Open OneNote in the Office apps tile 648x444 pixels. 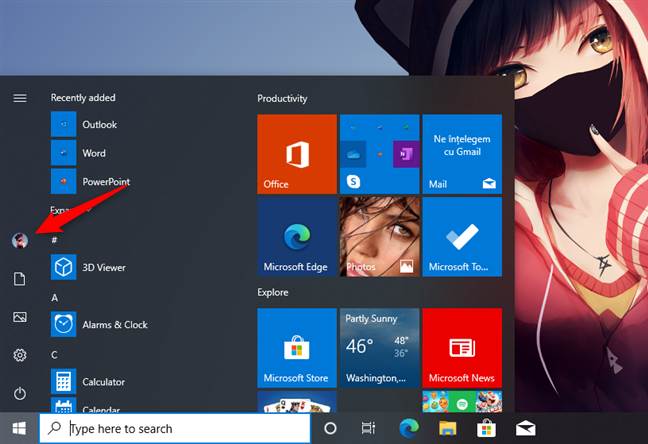tap(405, 154)
